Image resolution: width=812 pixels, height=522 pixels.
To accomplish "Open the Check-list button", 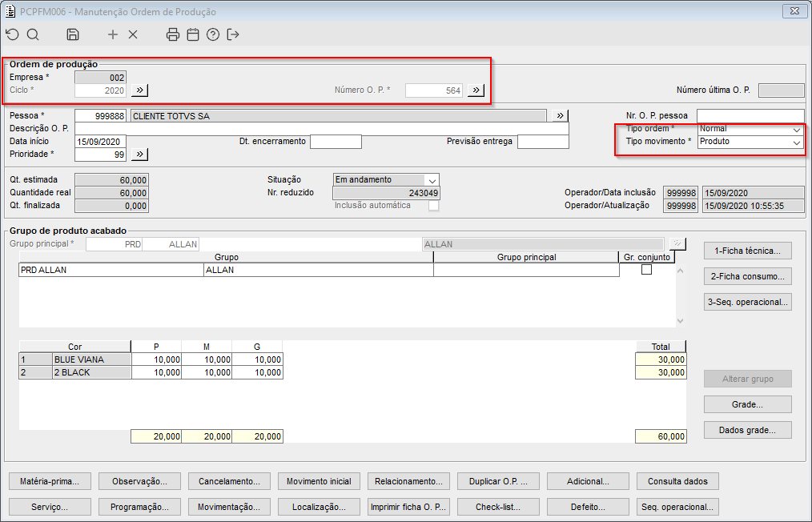I will (x=498, y=507).
